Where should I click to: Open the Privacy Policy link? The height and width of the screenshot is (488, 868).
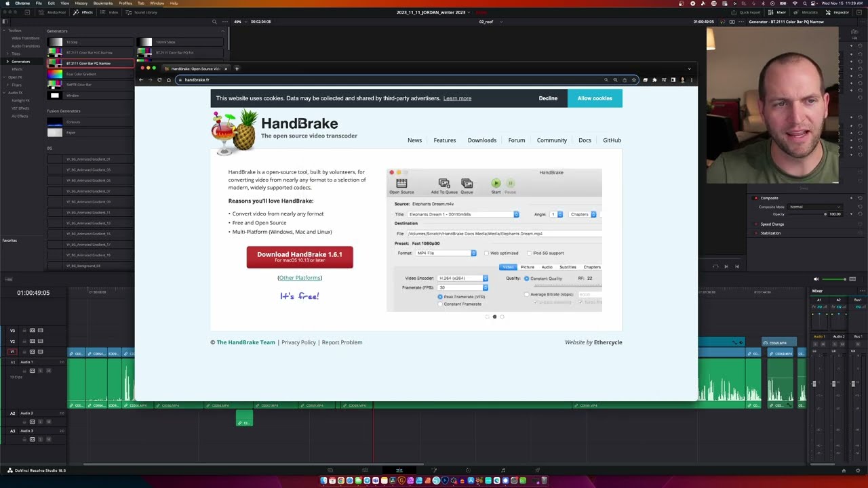[298, 342]
